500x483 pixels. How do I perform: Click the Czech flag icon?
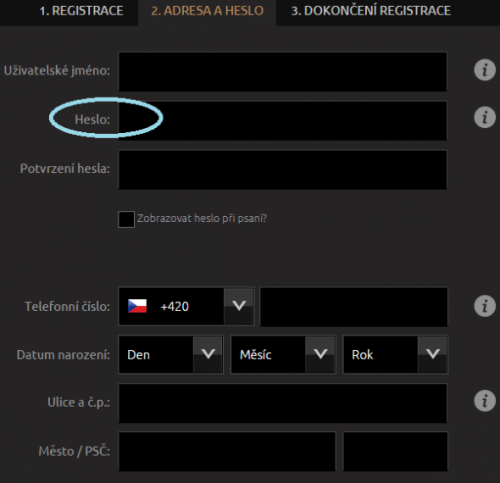click(137, 306)
